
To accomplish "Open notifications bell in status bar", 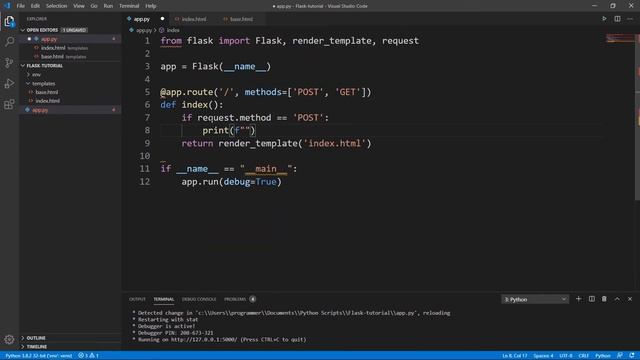I will point(632,356).
